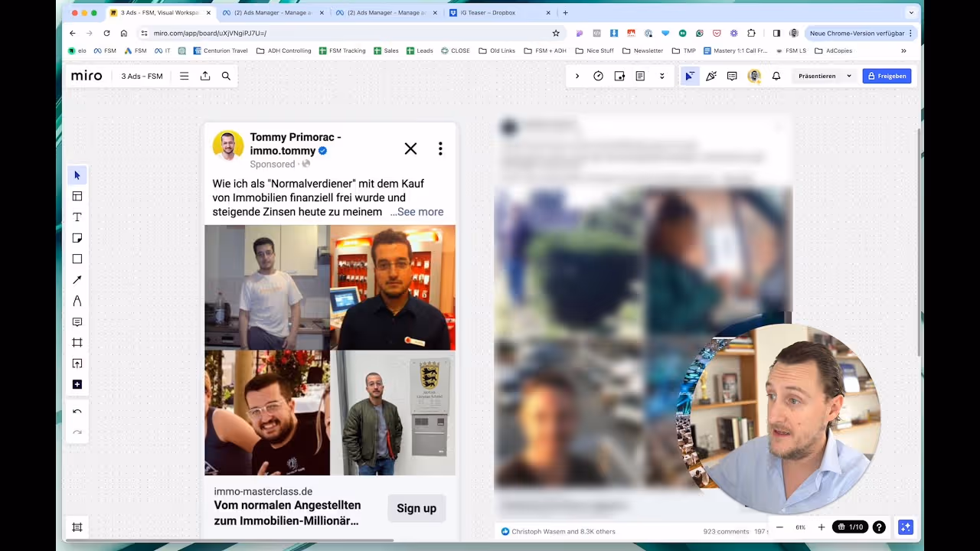This screenshot has width=980, height=551.
Task: Open the ADH Controlling bookmark folder
Action: coord(284,51)
